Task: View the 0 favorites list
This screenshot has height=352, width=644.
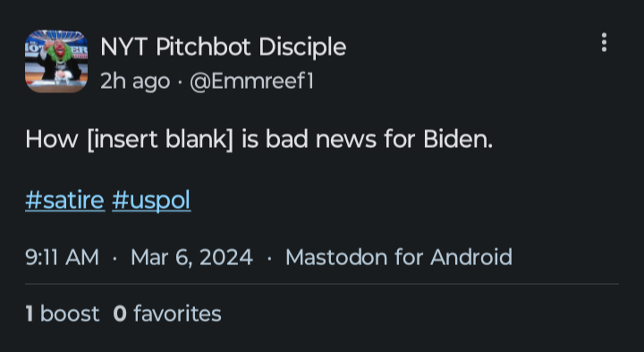Action: 167,313
